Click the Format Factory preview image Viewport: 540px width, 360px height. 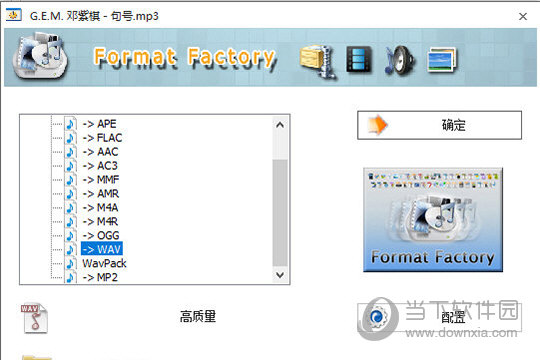(x=433, y=220)
